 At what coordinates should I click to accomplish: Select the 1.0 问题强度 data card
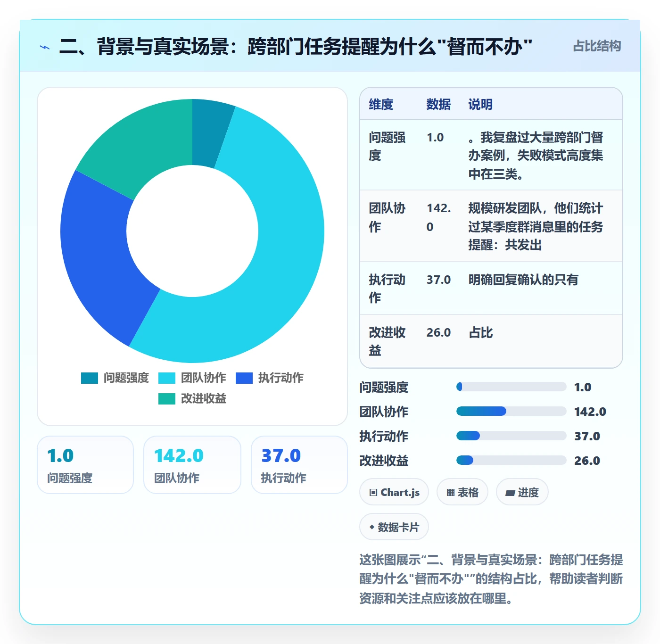(85, 465)
